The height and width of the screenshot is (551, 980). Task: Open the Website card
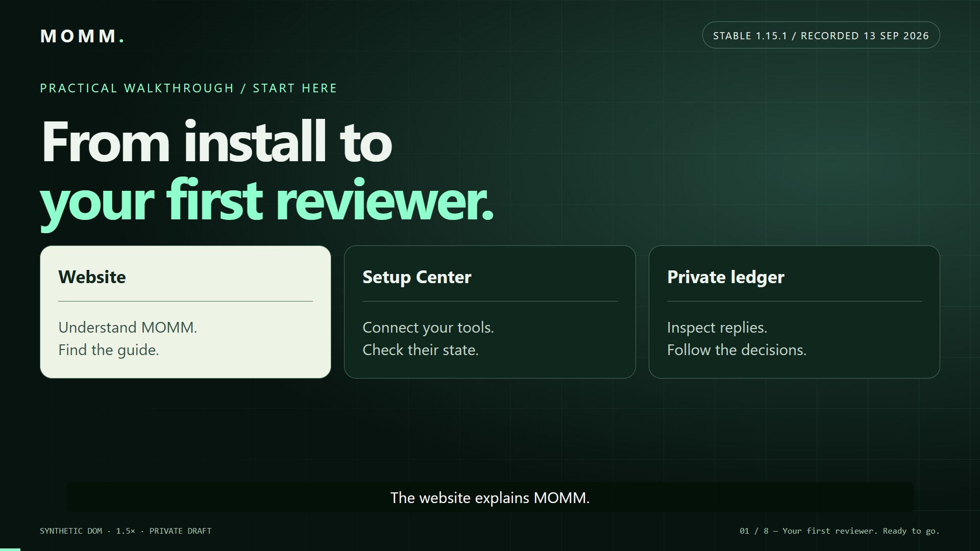(x=185, y=312)
